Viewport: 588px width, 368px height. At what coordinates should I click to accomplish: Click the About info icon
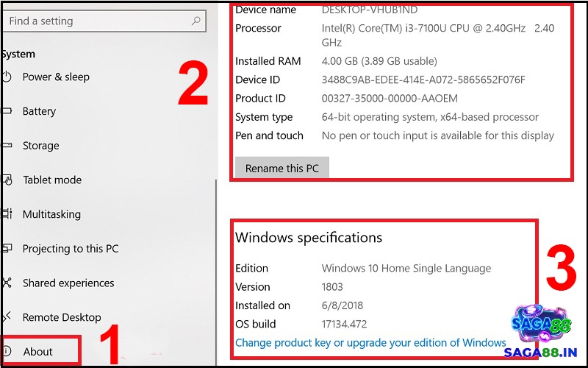point(7,352)
